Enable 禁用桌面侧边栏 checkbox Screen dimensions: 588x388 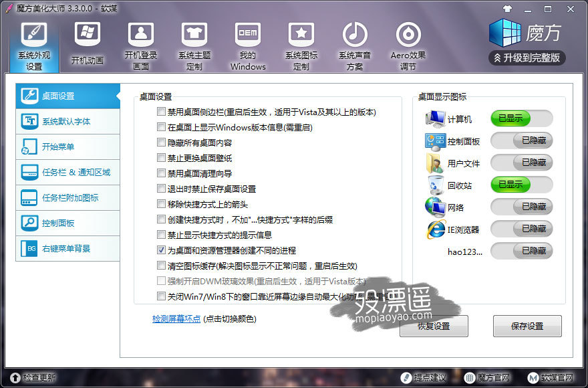point(161,112)
